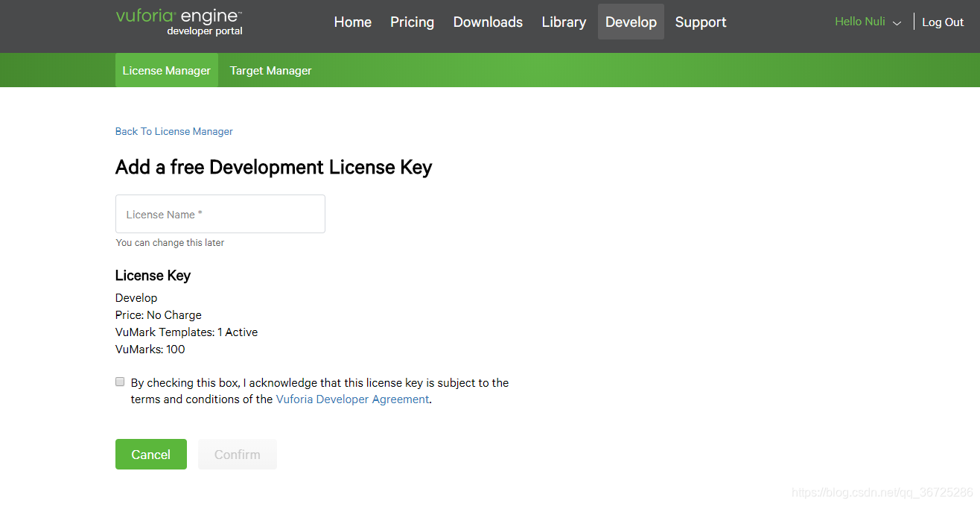This screenshot has height=506, width=980.
Task: Open the Support page
Action: [701, 22]
